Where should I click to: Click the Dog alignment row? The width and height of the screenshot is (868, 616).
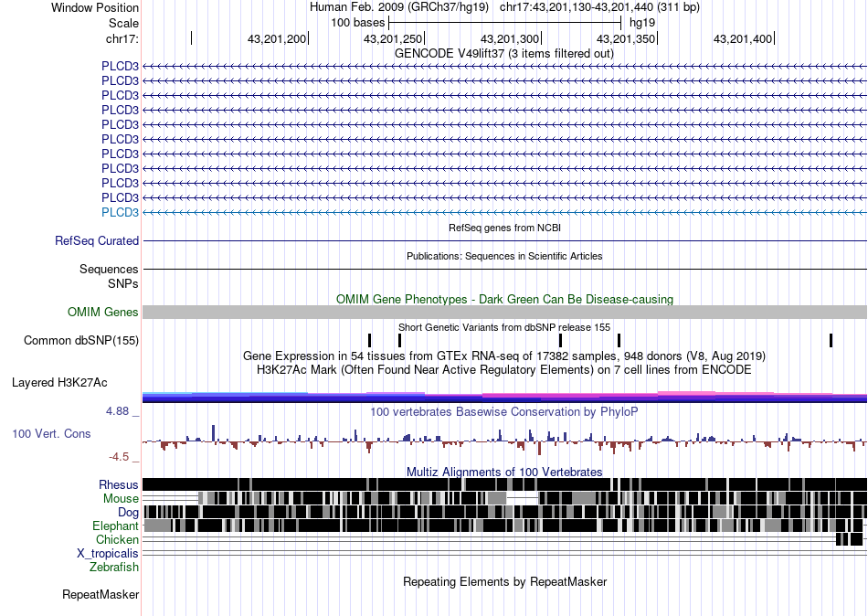pos(505,511)
